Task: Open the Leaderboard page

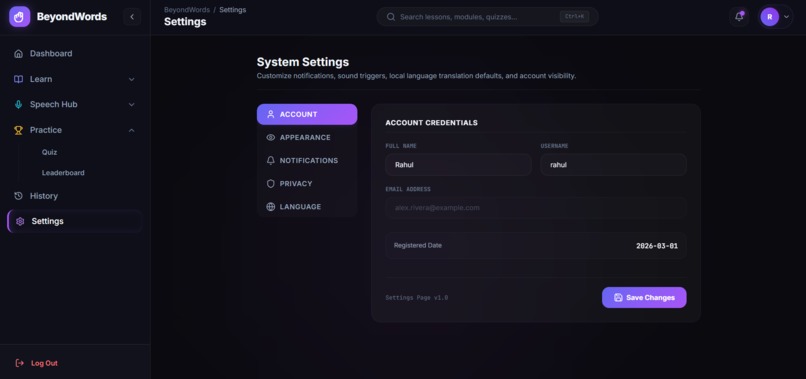Action: click(63, 173)
